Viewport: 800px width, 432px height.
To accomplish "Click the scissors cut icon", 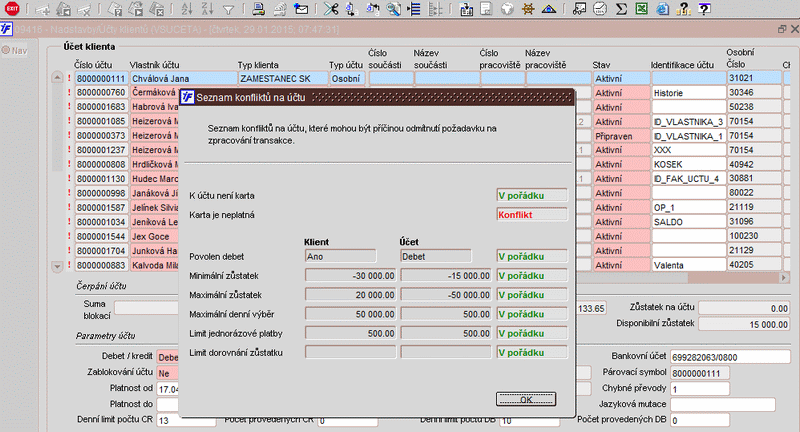I will (331, 9).
